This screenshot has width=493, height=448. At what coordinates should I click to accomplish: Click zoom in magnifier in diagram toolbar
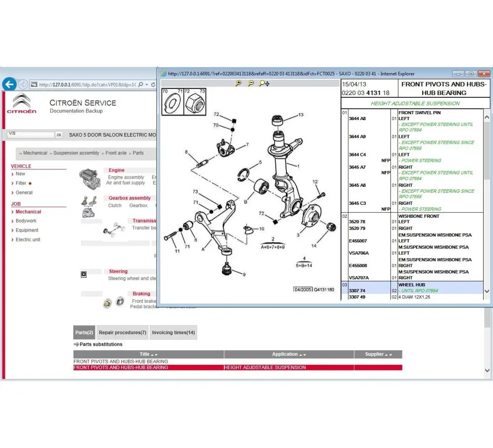[x=238, y=83]
